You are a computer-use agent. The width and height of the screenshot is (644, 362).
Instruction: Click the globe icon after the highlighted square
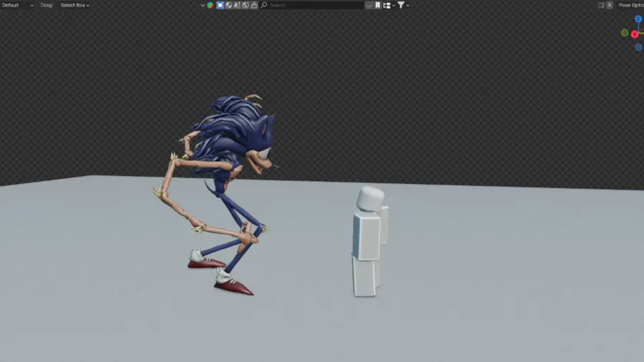(x=229, y=5)
